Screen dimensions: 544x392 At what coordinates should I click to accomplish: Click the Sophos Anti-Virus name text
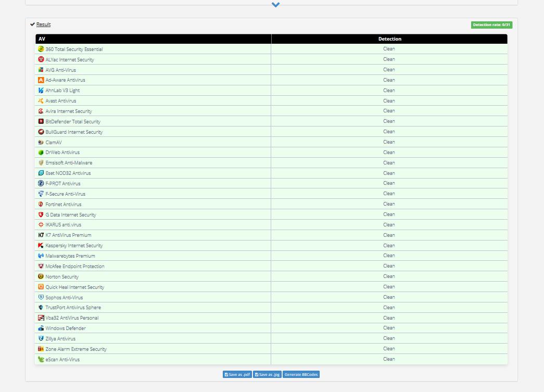(64, 298)
